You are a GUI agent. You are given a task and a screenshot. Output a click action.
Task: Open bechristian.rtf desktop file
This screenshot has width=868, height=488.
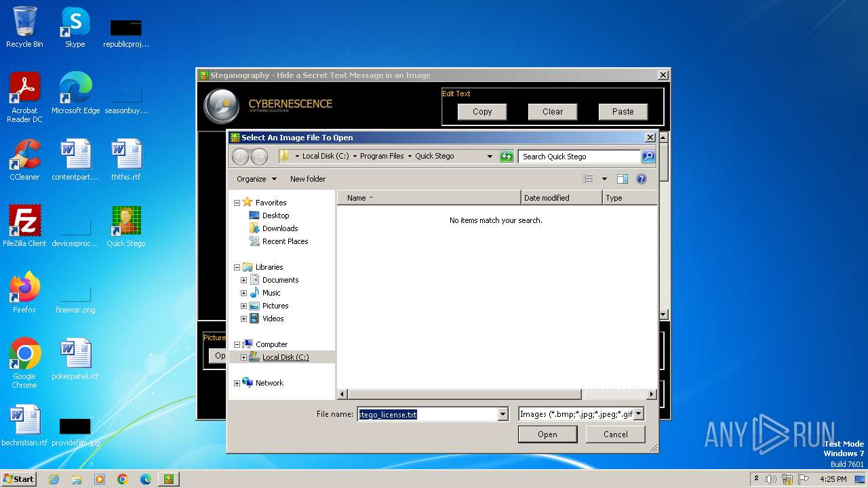24,426
